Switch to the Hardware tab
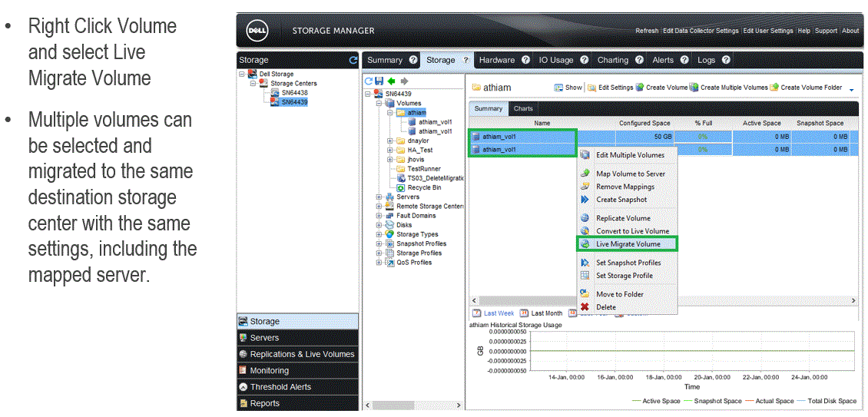 pyautogui.click(x=496, y=60)
